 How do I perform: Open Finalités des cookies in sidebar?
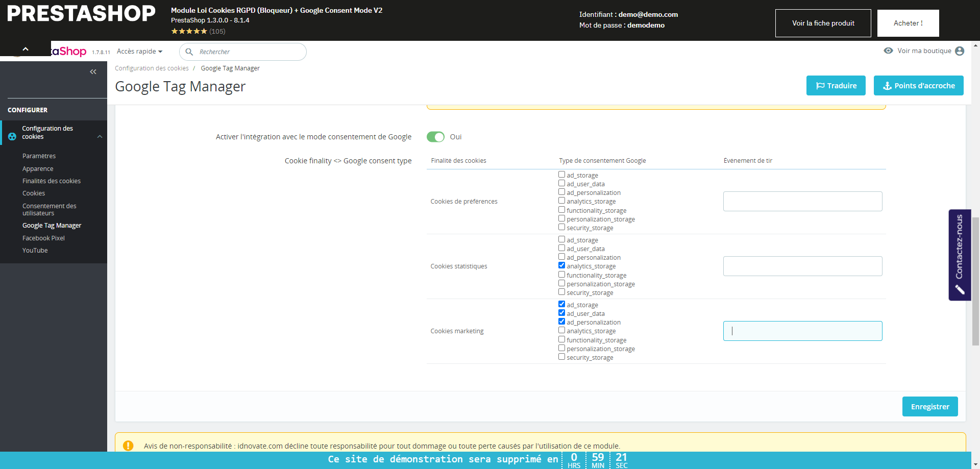(x=52, y=181)
